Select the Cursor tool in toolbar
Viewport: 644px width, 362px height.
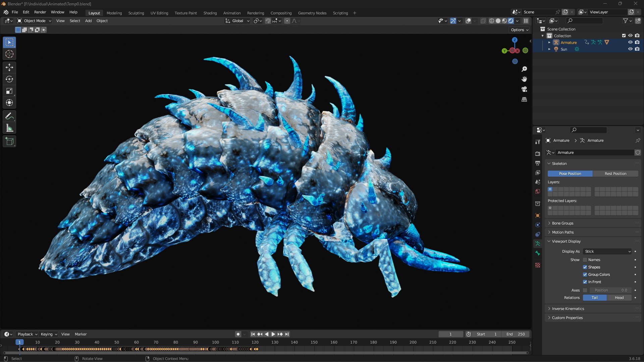click(x=9, y=54)
